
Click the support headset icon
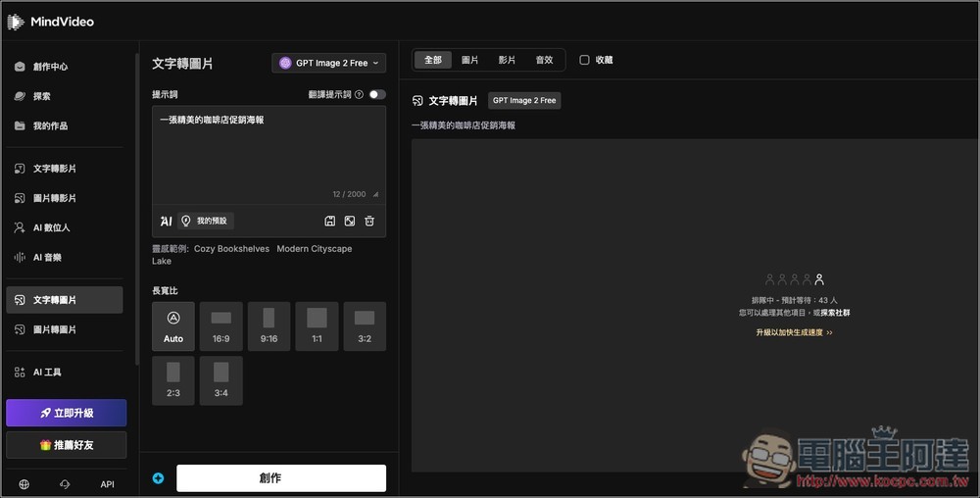pos(65,484)
